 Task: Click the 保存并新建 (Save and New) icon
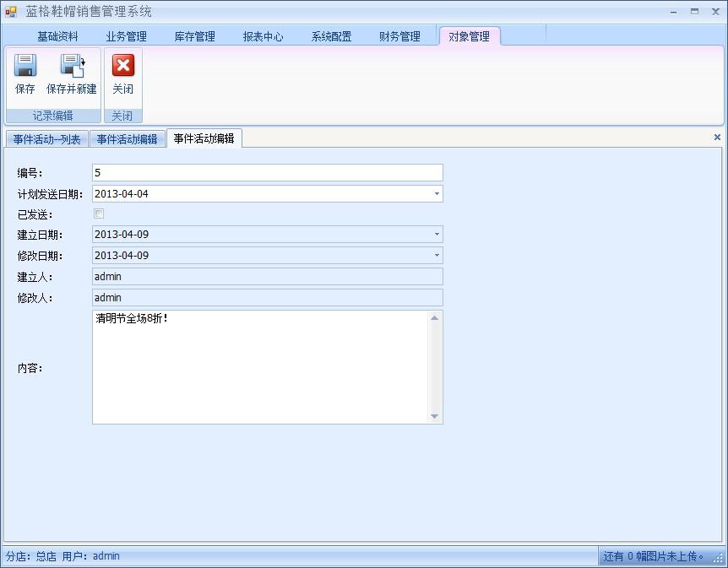point(70,74)
